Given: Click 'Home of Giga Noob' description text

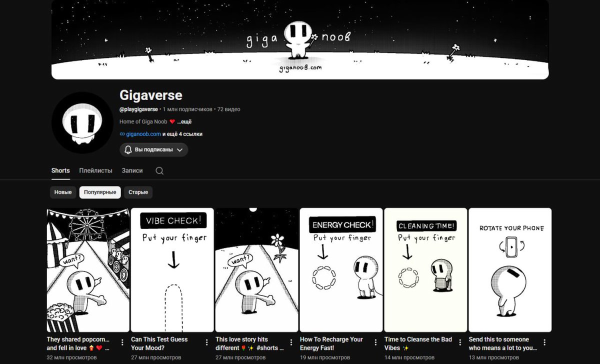Looking at the screenshot, I should tap(143, 121).
